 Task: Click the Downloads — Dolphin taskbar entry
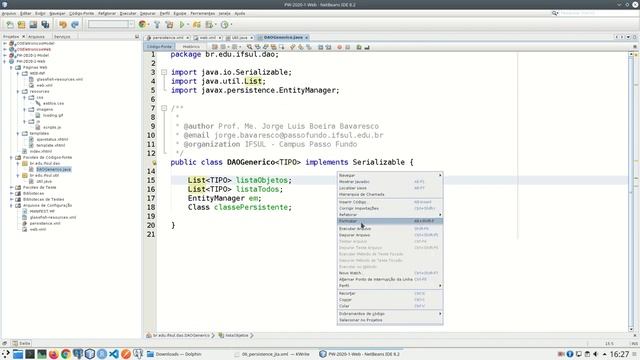point(175,354)
